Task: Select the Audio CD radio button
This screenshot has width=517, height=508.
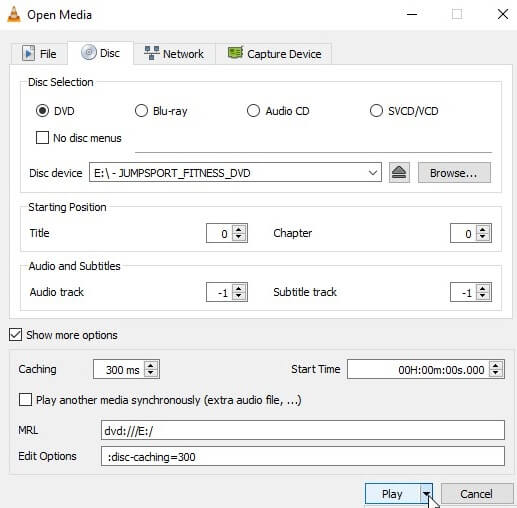Action: coord(253,111)
